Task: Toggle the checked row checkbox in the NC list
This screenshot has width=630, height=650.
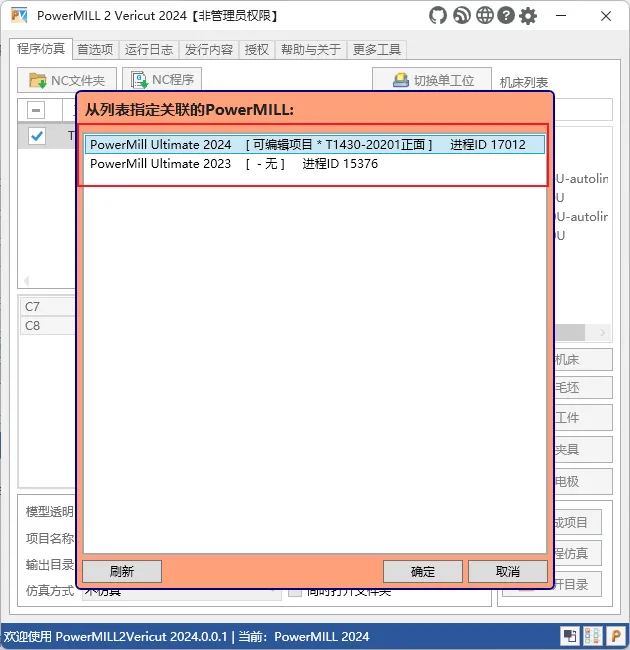Action: pyautogui.click(x=37, y=136)
